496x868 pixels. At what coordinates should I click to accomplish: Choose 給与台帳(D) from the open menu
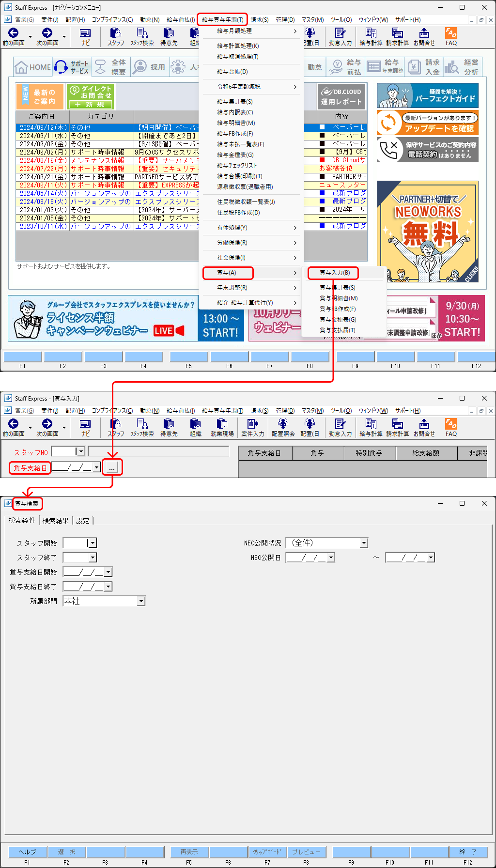[232, 72]
